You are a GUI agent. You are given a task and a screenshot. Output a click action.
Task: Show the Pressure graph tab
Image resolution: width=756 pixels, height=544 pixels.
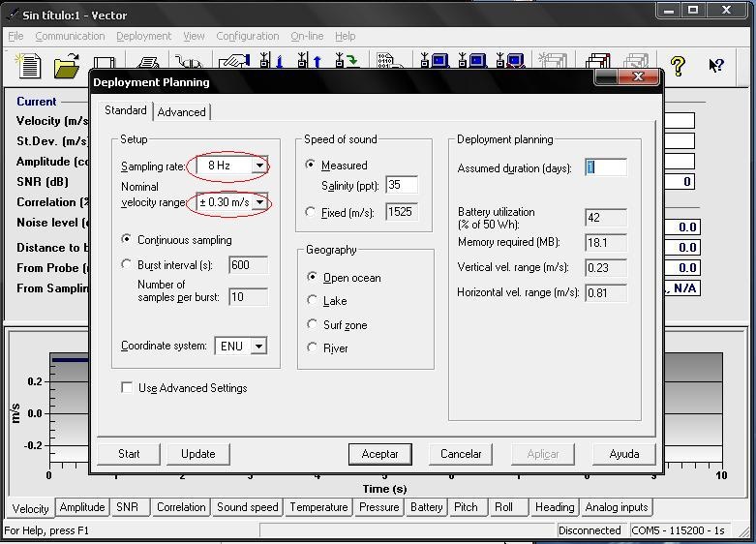pyautogui.click(x=378, y=507)
